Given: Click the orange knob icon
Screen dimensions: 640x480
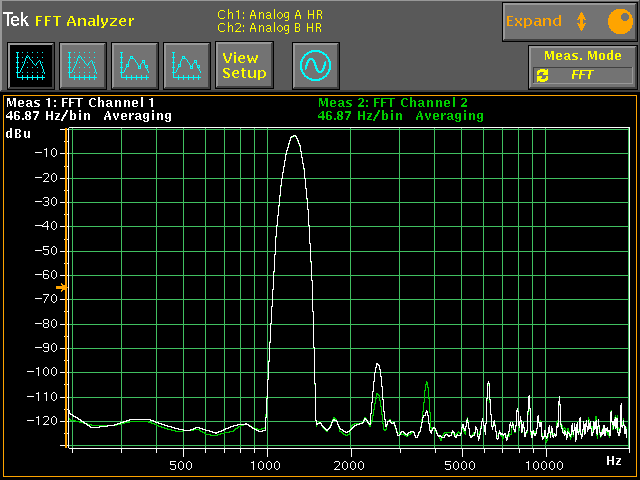Looking at the screenshot, I should [x=617, y=21].
